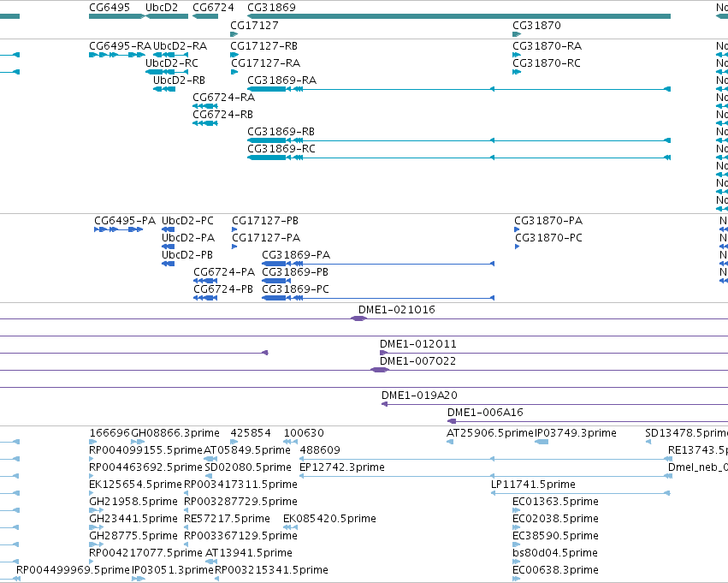Click the CG6724 gene label
The image size is (728, 583).
click(213, 8)
